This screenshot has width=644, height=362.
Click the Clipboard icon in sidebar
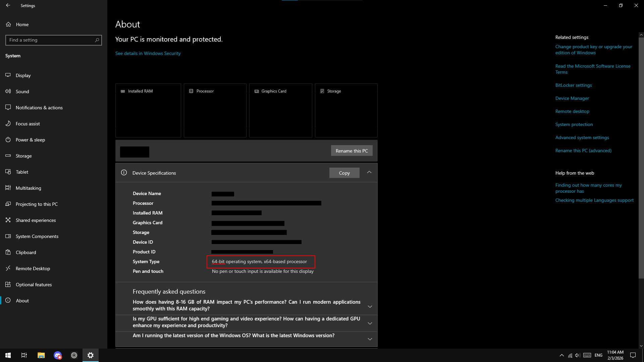coord(8,252)
